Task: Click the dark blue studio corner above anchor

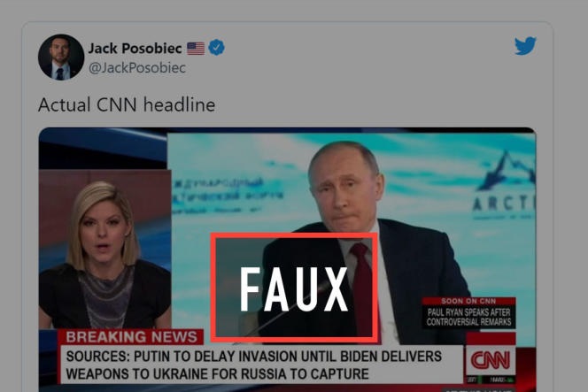Action: 103,149
